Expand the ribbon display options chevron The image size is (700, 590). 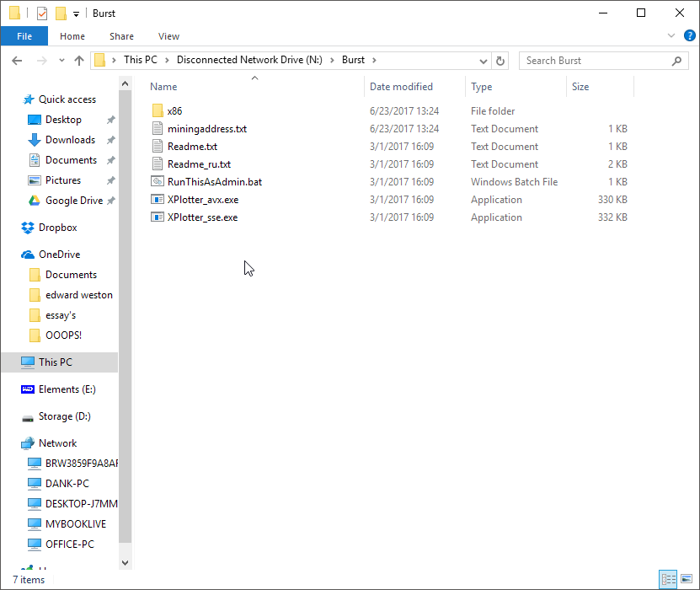coord(671,35)
